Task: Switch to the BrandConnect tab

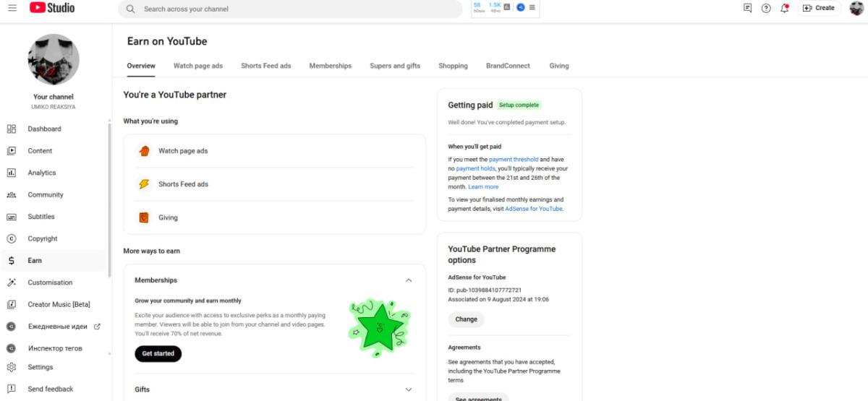Action: coord(508,66)
